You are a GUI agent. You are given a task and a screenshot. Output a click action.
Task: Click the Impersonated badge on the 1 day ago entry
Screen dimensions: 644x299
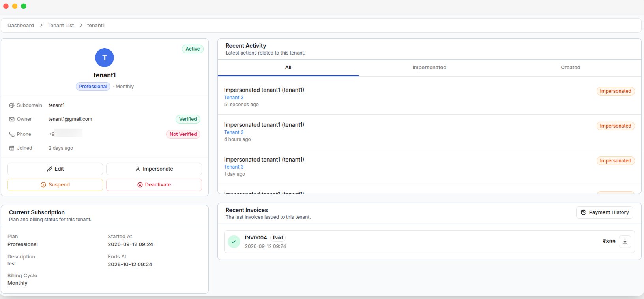(x=616, y=161)
